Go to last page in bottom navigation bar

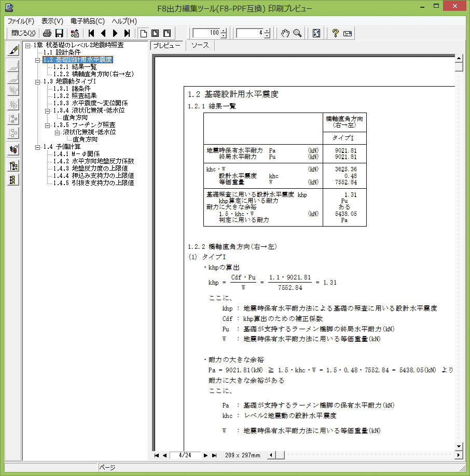pyautogui.click(x=214, y=455)
